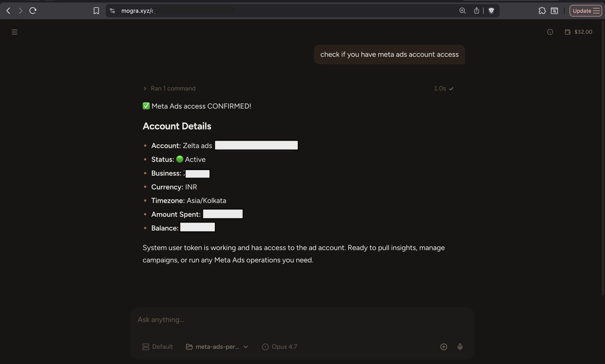Viewport: 605px width, 364px height.
Task: Open the Opus 4.7 model selector
Action: 279,347
